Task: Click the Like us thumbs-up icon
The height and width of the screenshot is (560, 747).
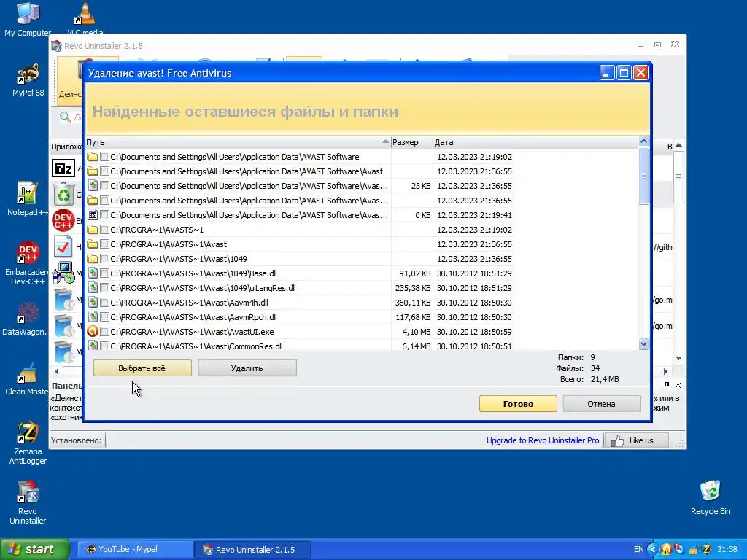Action: pos(617,440)
